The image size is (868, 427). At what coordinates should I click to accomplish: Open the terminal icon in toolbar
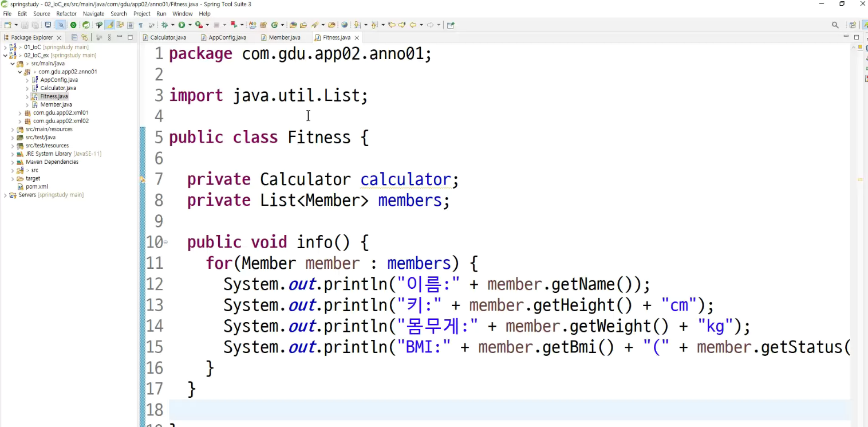[48, 25]
